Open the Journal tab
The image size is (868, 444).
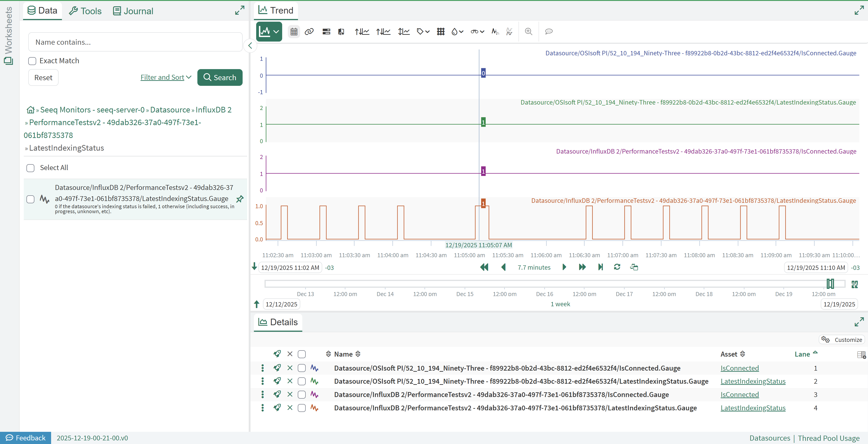click(133, 11)
